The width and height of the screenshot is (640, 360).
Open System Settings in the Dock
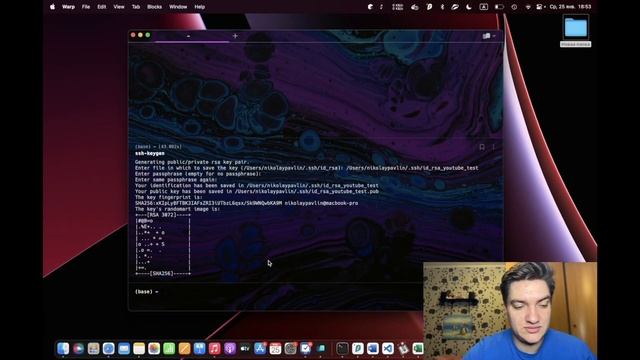[x=291, y=348]
